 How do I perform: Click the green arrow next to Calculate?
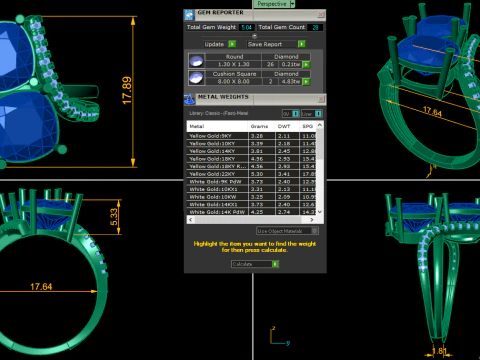(x=275, y=264)
